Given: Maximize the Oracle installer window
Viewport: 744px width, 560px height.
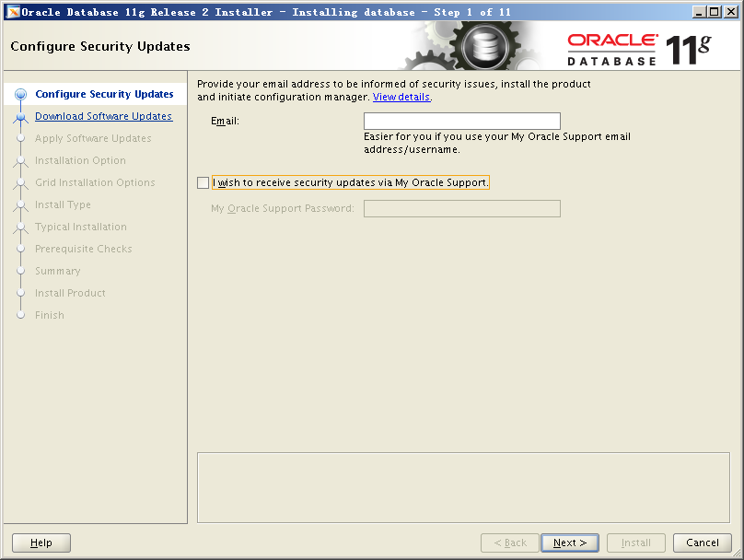Looking at the screenshot, I should point(715,12).
